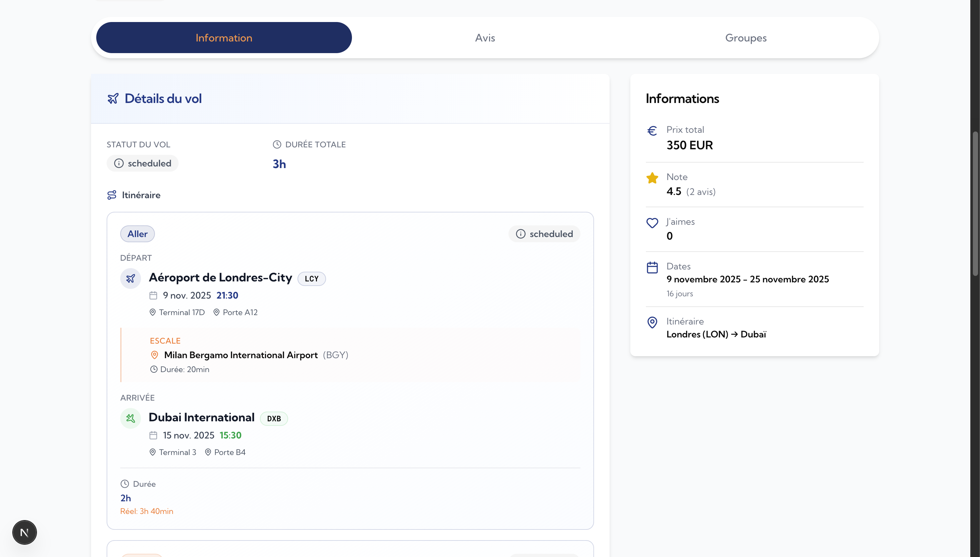This screenshot has width=980, height=557.
Task: Click the departure plane icon for Londres-City
Action: point(131,278)
